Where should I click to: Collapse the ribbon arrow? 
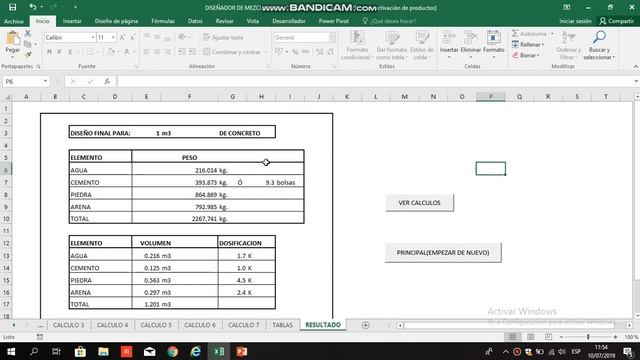click(x=636, y=67)
